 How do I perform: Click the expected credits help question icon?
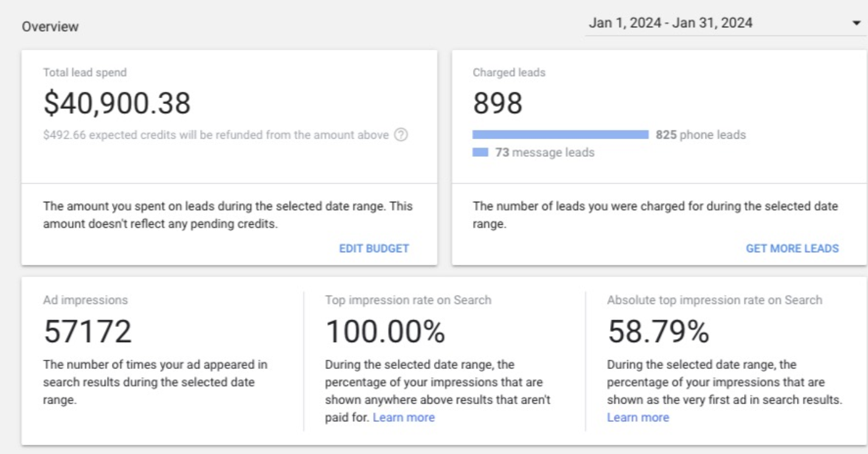[401, 135]
